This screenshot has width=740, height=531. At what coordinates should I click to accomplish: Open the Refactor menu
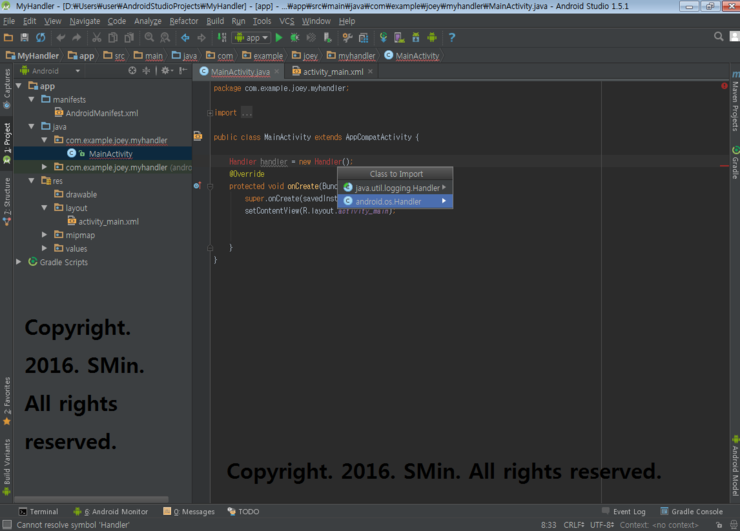coord(184,21)
